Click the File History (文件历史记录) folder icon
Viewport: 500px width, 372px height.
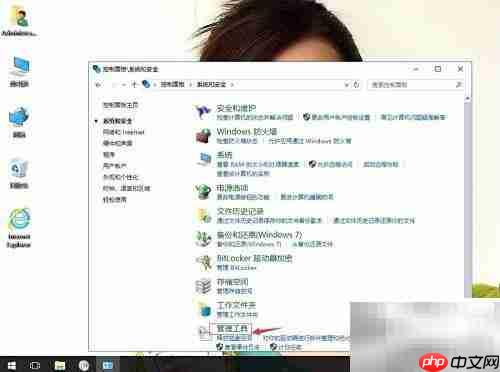coord(204,215)
